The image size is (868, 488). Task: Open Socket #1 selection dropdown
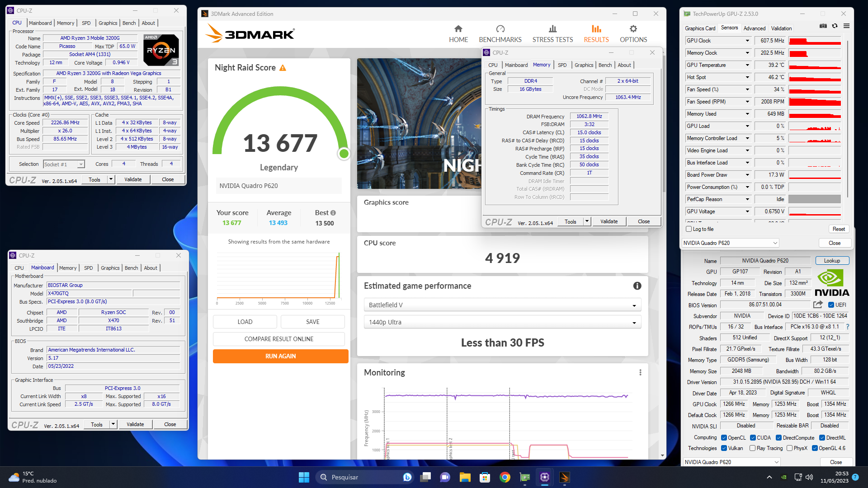click(x=64, y=164)
